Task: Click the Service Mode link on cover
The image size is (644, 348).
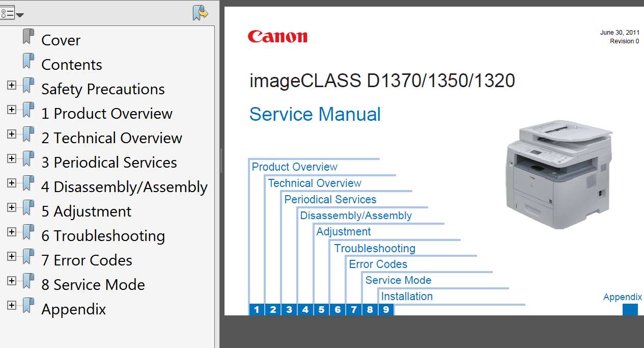Action: (398, 280)
